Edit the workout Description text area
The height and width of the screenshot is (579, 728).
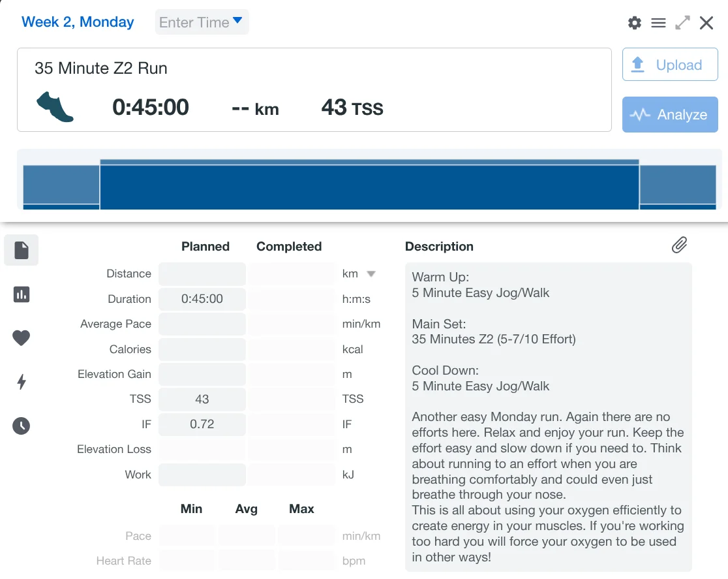coord(548,418)
